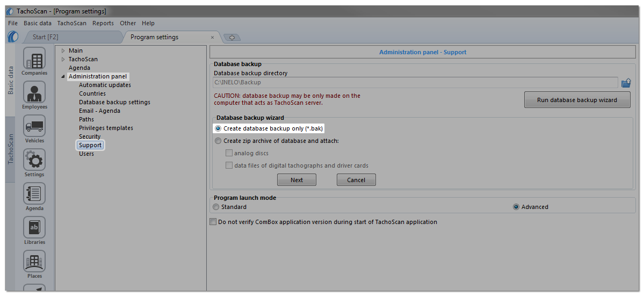644x296 pixels.
Task: Open the Basic data menu
Action: (38, 23)
